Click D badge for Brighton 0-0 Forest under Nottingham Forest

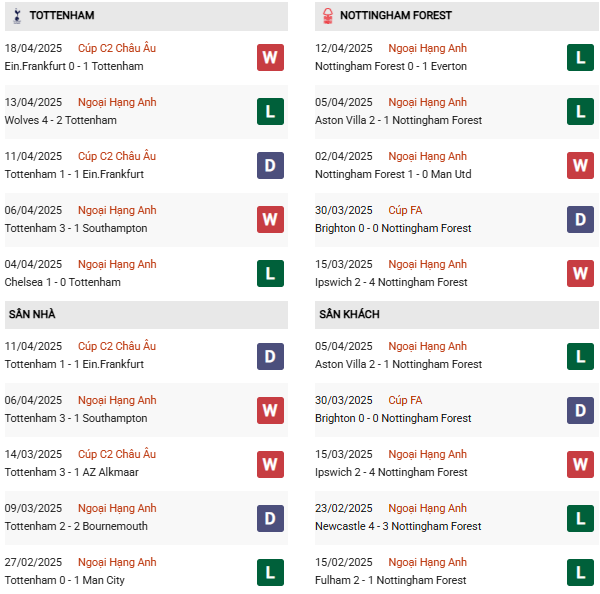pos(580,219)
